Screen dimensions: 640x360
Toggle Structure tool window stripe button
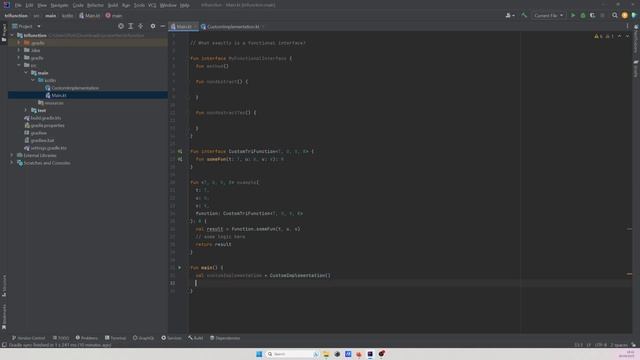tap(4, 286)
